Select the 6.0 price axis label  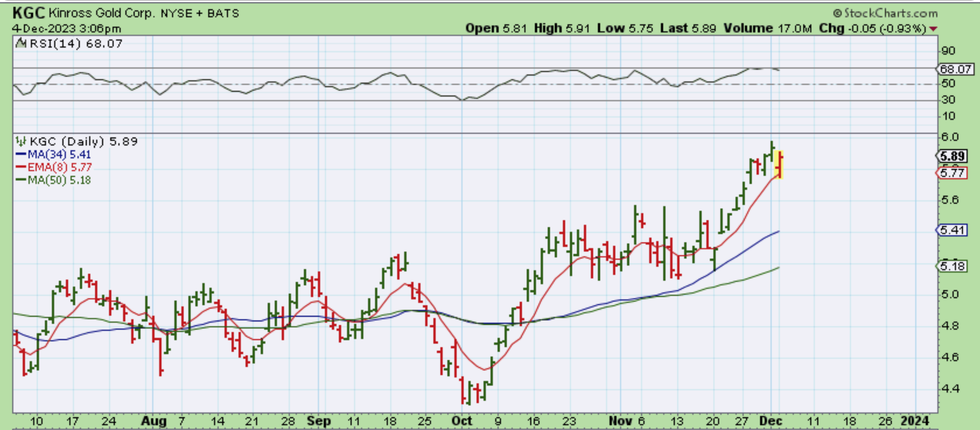(x=950, y=137)
